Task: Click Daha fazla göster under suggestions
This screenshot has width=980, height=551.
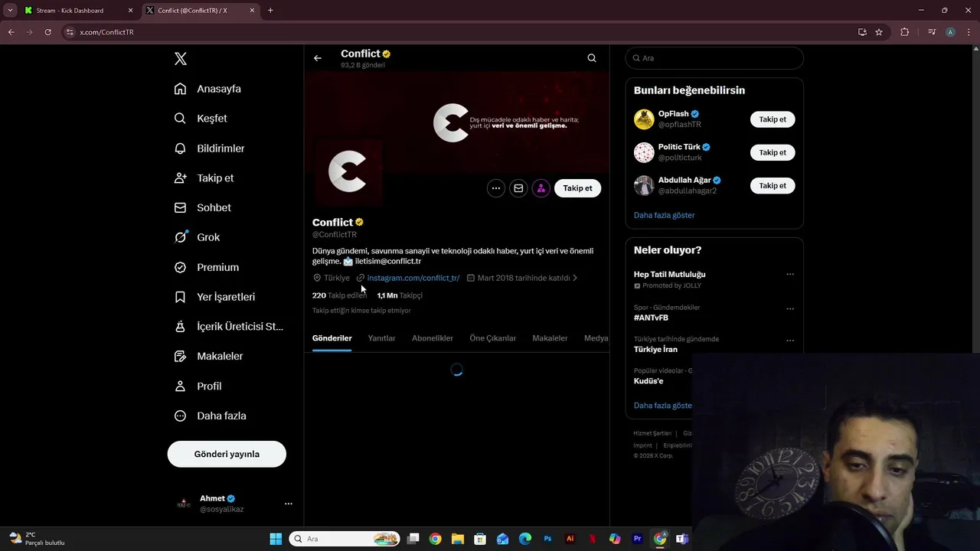Action: [664, 215]
